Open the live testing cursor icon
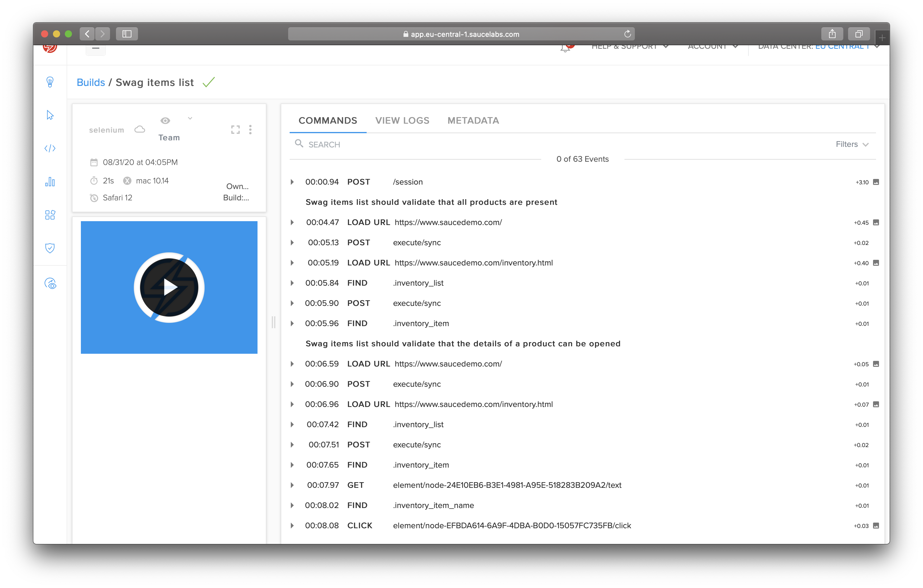The image size is (923, 588). (x=50, y=115)
